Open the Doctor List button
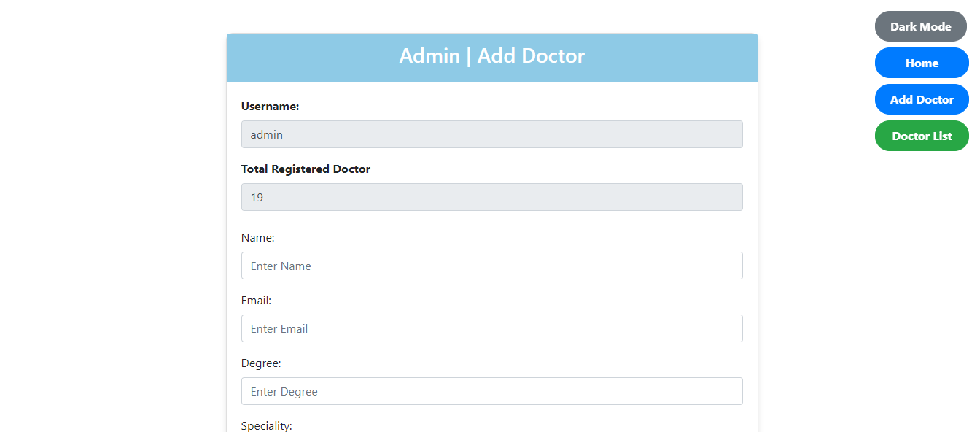Viewport: 980px width, 432px height. point(922,136)
